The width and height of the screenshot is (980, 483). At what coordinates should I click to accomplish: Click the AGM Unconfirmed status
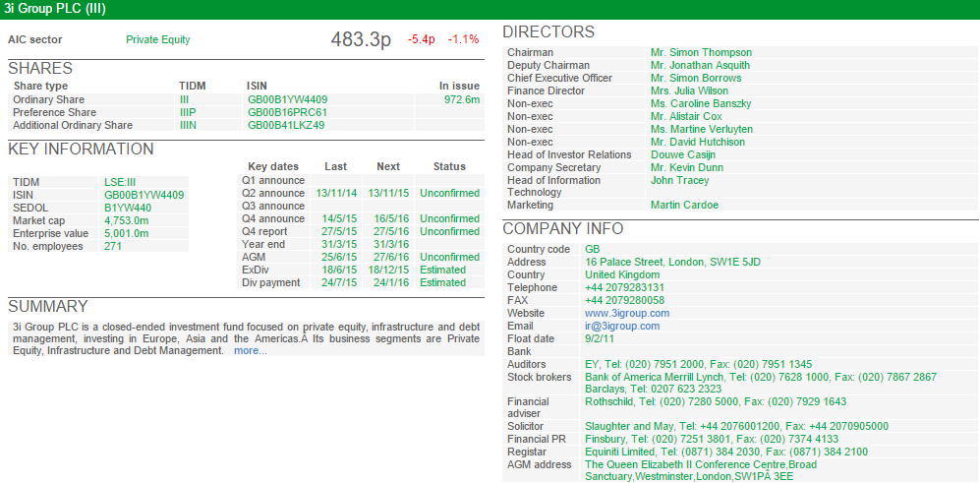pos(449,257)
